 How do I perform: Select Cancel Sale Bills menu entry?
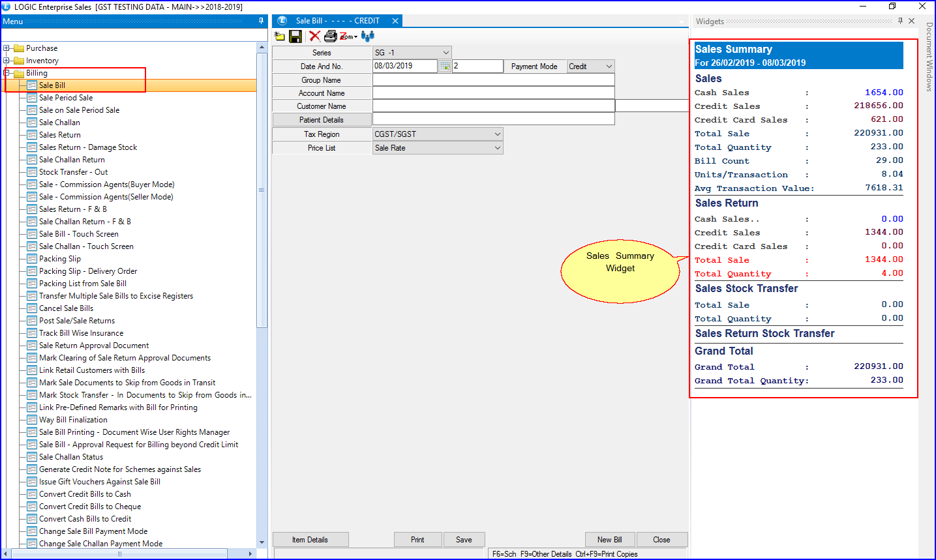point(66,308)
